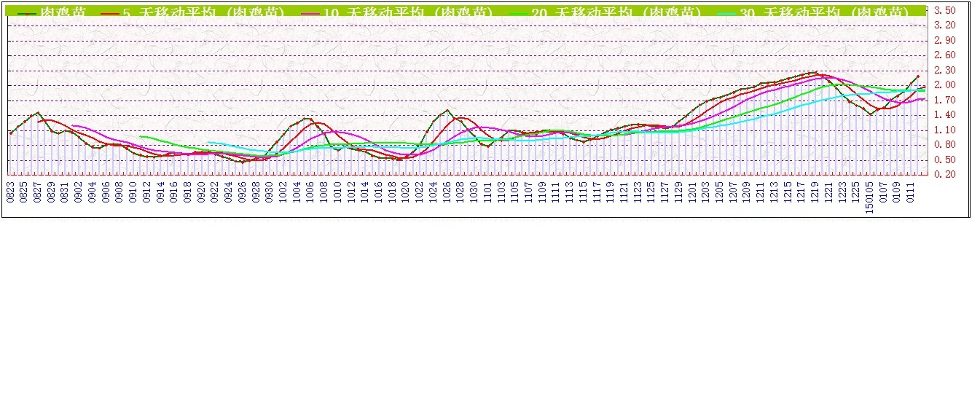This screenshot has height=394, width=980.
Task: Click the 1119 date label
Action: [610, 192]
